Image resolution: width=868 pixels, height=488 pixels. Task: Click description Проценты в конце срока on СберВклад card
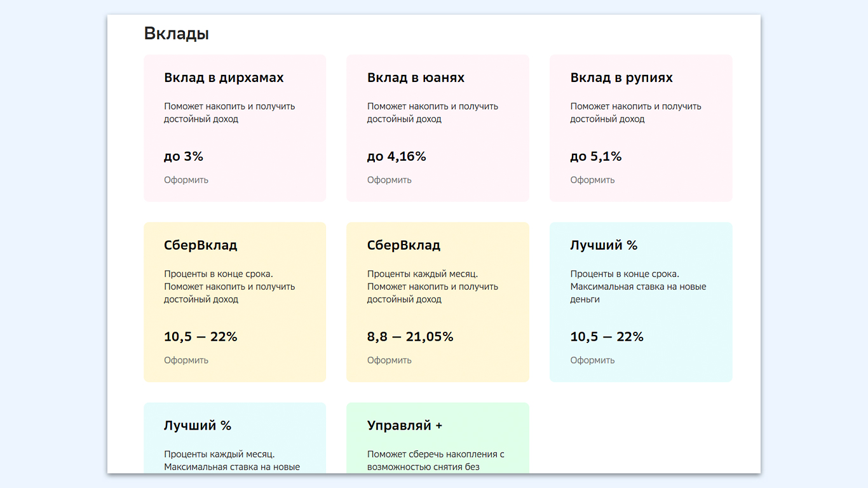point(219,274)
